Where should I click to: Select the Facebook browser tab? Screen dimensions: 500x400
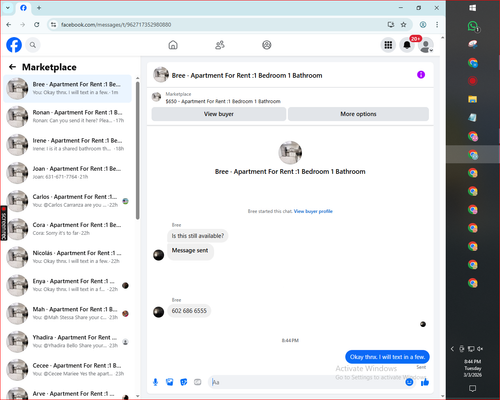[x=23, y=8]
